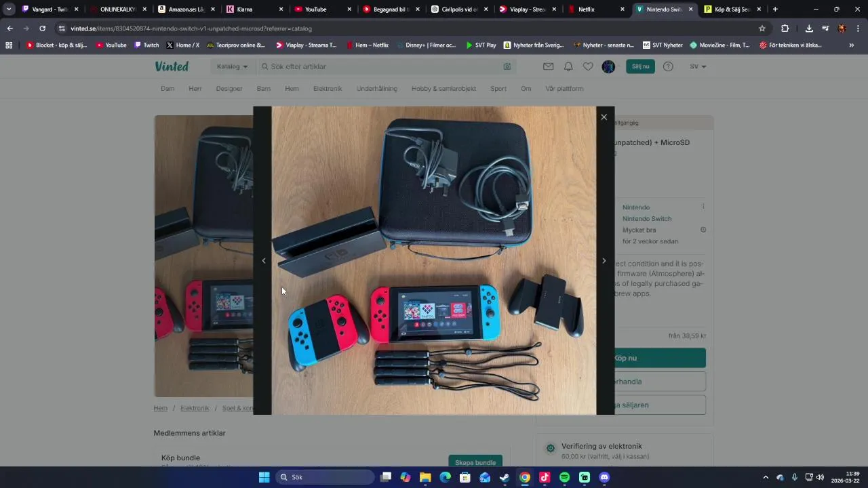Open Microsoft Edge from the taskbar
868x488 pixels.
(x=445, y=477)
